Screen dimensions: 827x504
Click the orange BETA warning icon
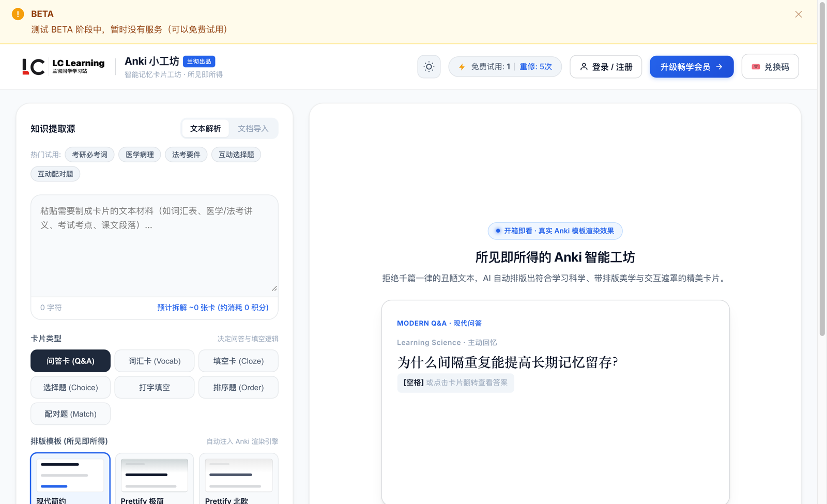tap(18, 14)
